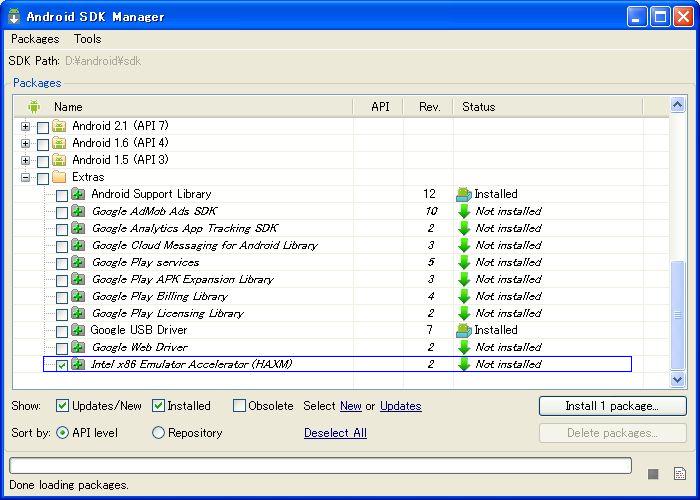The width and height of the screenshot is (700, 500).
Task: Click Installed status icon for Android Support Library
Action: pyautogui.click(x=463, y=194)
